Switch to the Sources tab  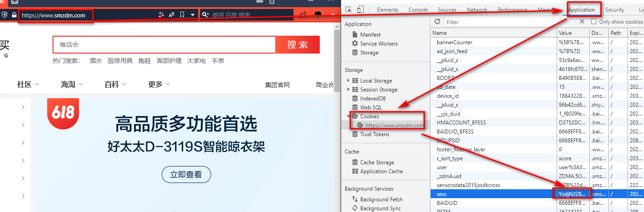pyautogui.click(x=447, y=10)
